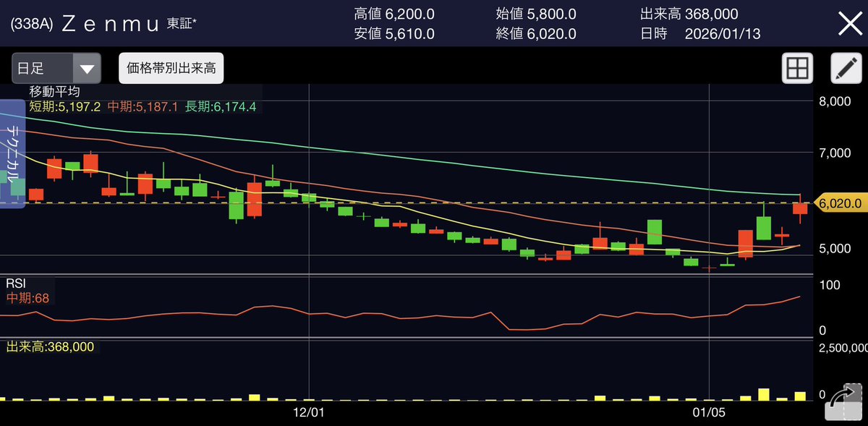
Task: Expand the テクニカル side tab
Action: click(12, 154)
